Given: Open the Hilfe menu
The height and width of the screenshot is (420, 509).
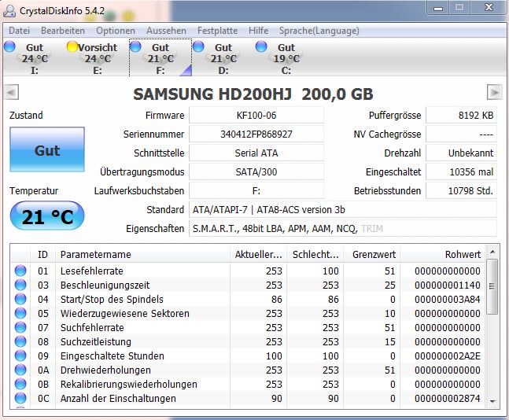Looking at the screenshot, I should click(x=258, y=31).
